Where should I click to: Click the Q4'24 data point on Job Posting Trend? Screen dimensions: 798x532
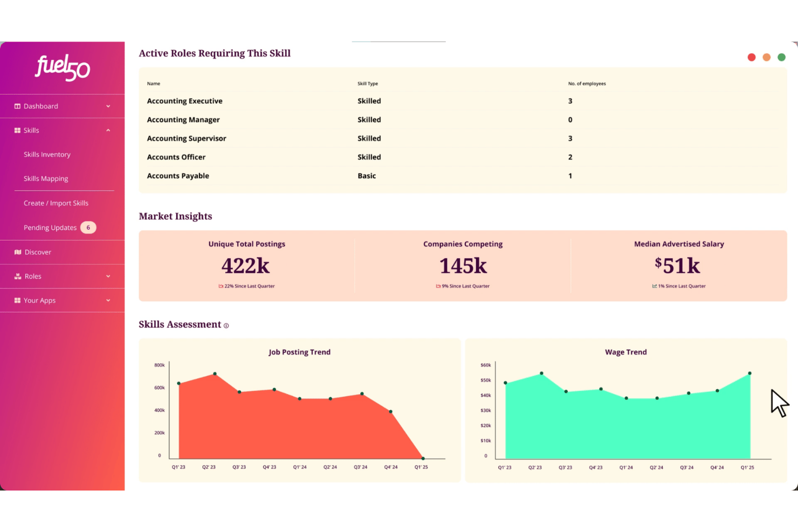[x=391, y=412]
